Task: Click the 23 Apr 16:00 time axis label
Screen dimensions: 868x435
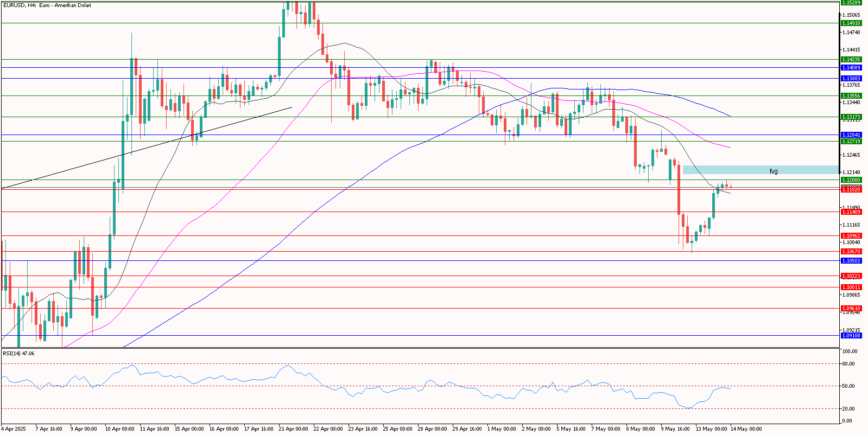Action: pos(363,429)
